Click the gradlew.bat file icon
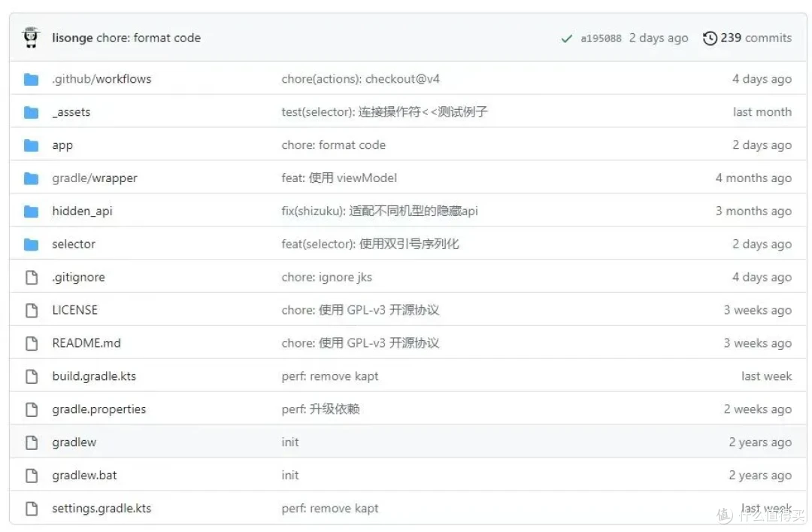This screenshot has height=532, width=812. tap(32, 476)
